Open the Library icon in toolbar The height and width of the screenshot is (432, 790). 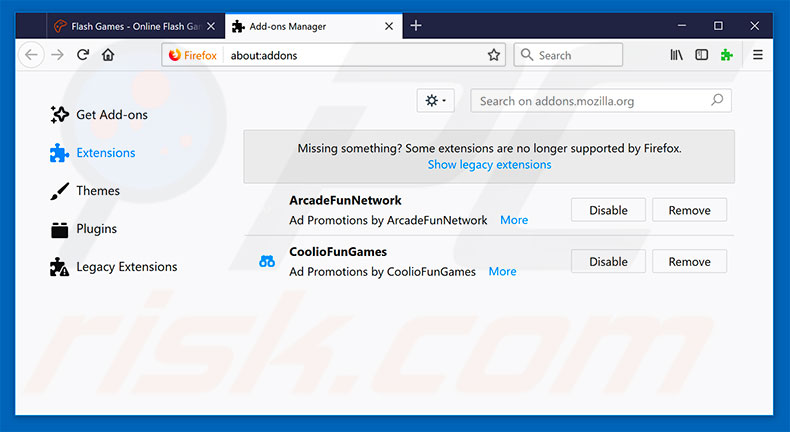677,55
